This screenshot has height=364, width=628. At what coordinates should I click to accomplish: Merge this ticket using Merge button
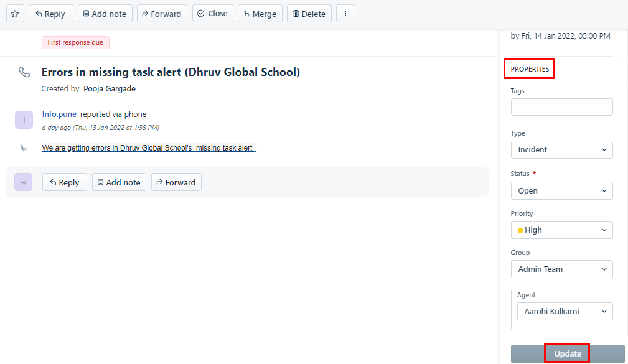tap(260, 14)
